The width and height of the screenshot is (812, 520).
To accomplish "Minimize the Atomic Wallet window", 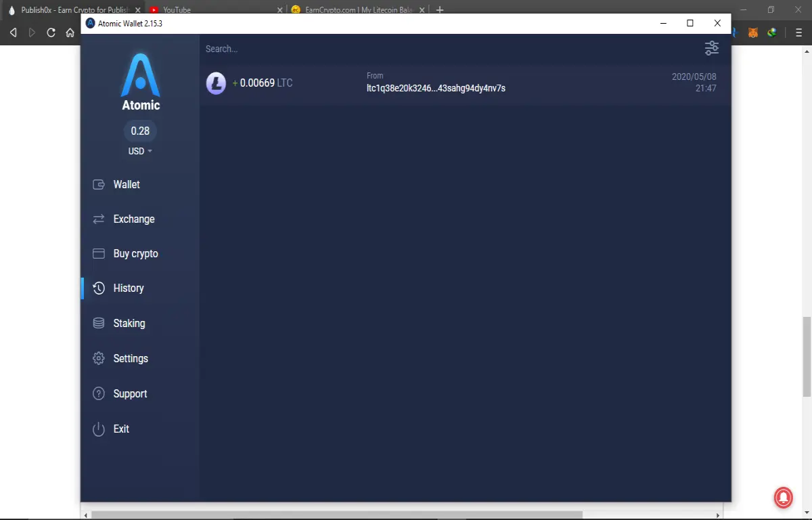I will click(x=664, y=23).
